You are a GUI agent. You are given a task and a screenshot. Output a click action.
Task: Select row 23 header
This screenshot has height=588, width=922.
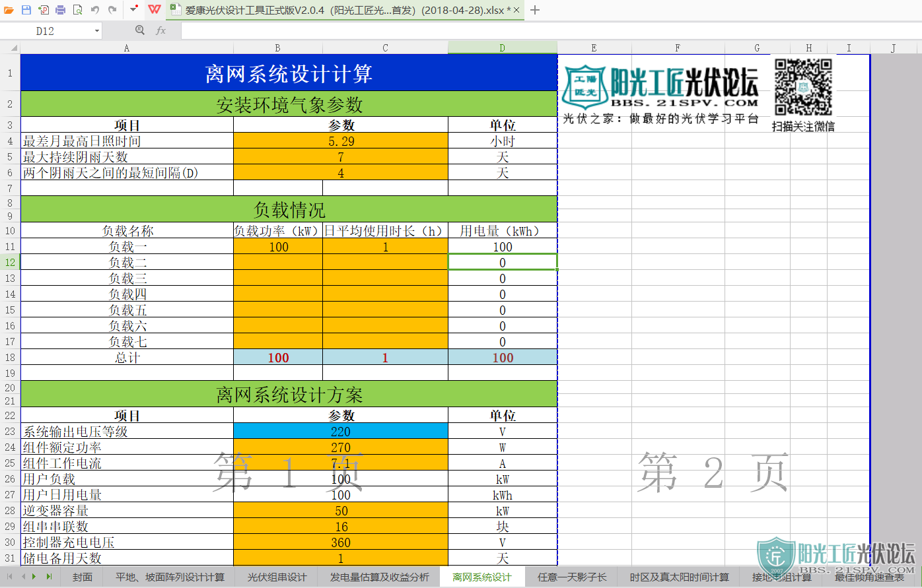click(x=10, y=431)
